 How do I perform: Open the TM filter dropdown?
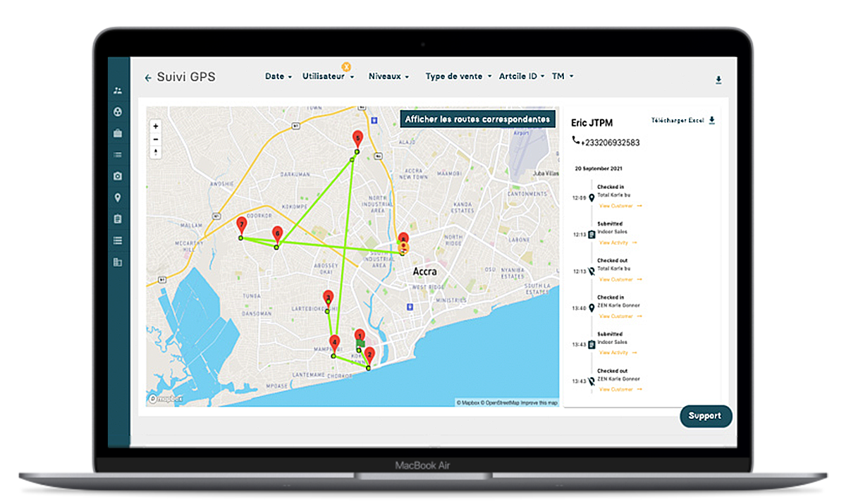tap(563, 76)
